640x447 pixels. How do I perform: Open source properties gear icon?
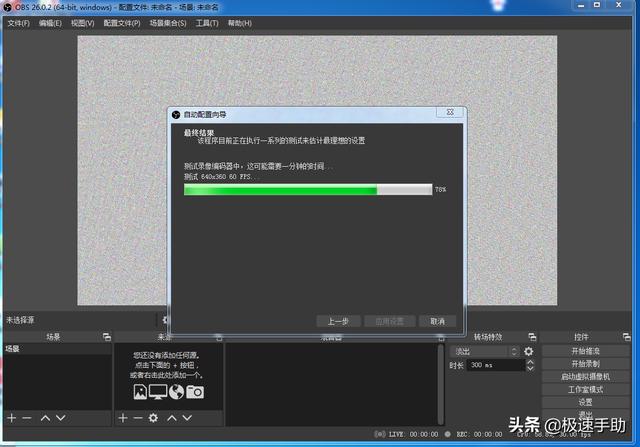pyautogui.click(x=153, y=417)
